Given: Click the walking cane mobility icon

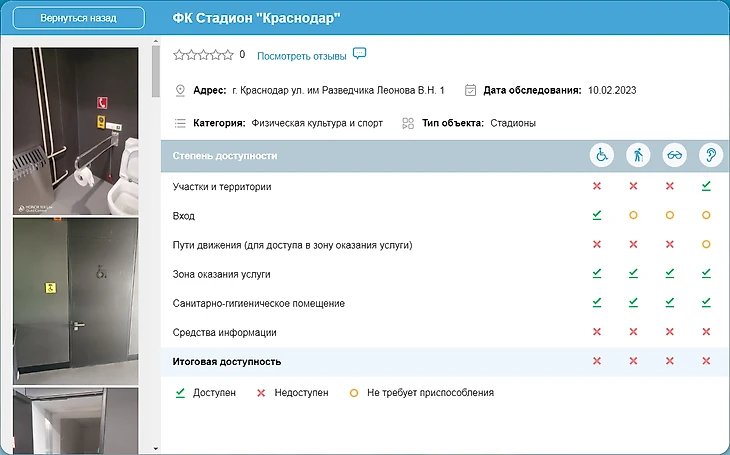Looking at the screenshot, I should (637, 156).
